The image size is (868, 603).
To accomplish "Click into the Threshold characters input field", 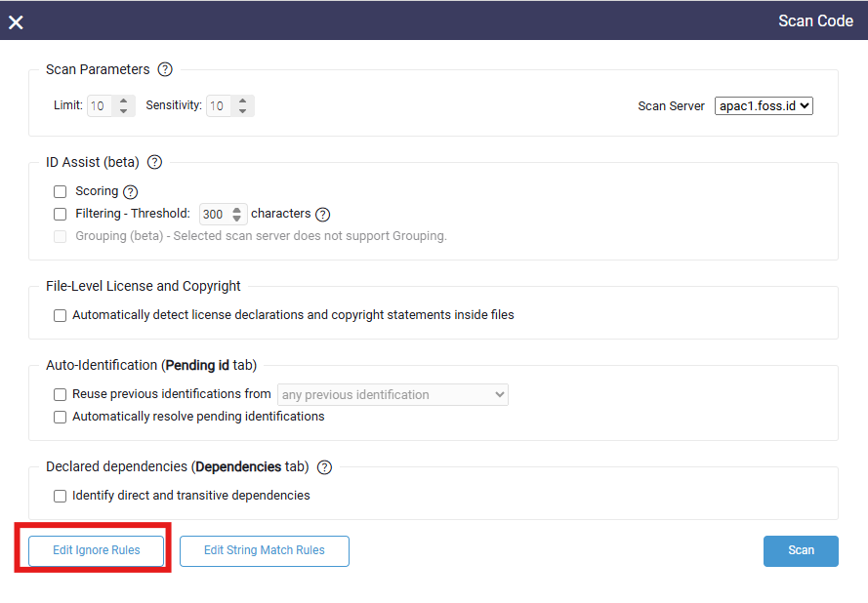I will (213, 215).
